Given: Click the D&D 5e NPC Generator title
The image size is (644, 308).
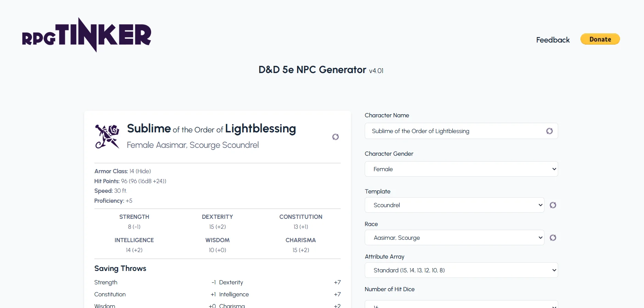Looking at the screenshot, I should pos(312,70).
